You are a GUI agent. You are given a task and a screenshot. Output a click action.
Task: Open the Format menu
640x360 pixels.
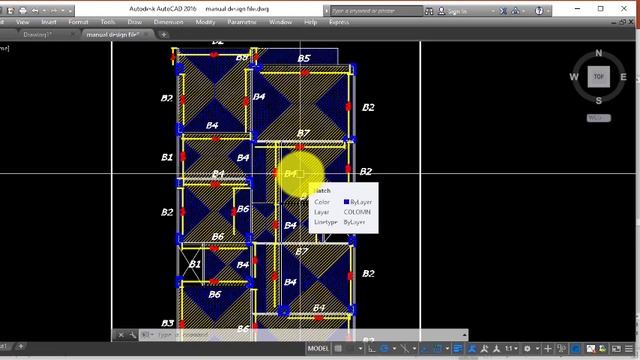pyautogui.click(x=78, y=22)
